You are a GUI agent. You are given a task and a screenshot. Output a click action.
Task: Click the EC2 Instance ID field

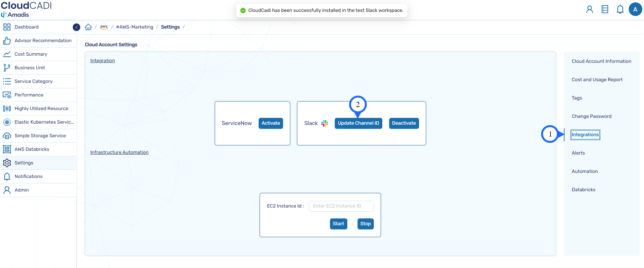click(x=341, y=206)
